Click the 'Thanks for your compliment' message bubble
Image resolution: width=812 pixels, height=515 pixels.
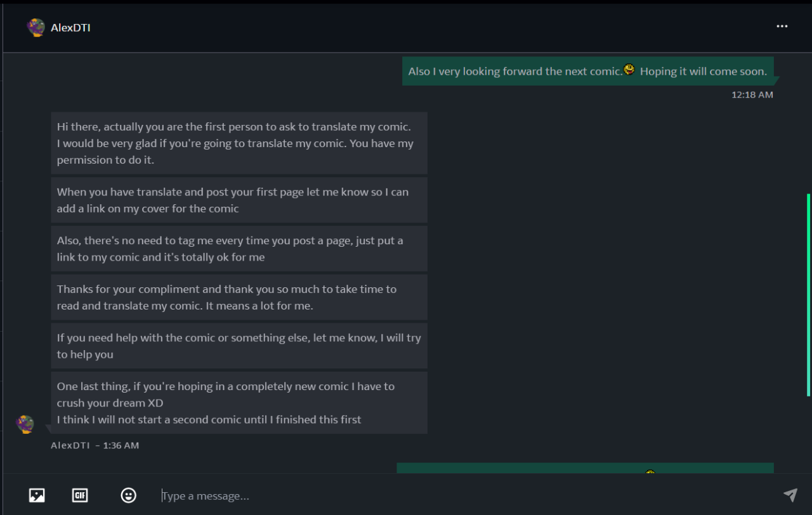click(239, 297)
